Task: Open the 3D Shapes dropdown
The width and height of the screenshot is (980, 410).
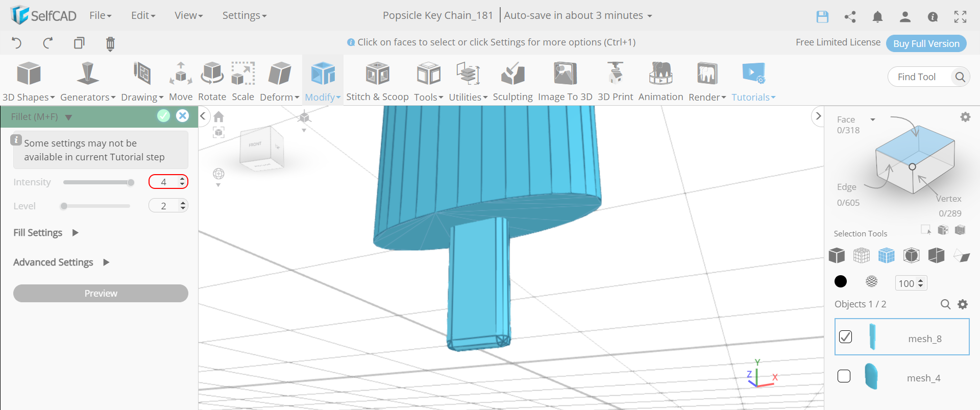Action: (29, 82)
